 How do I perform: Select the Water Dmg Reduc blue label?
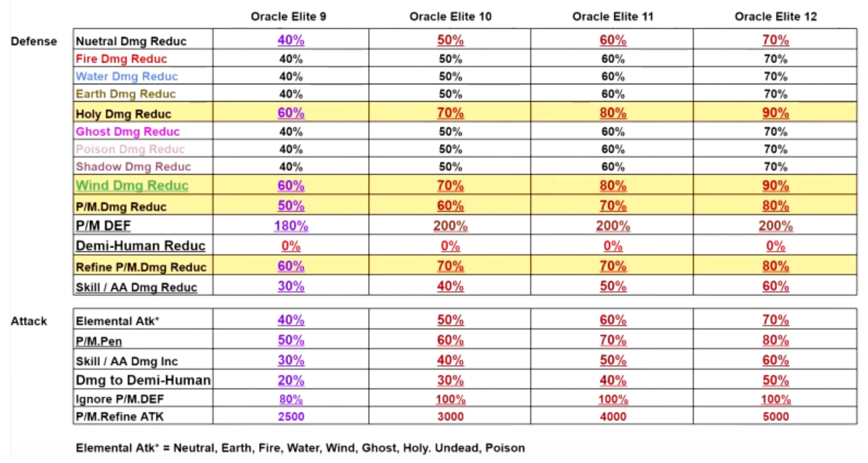tap(126, 76)
